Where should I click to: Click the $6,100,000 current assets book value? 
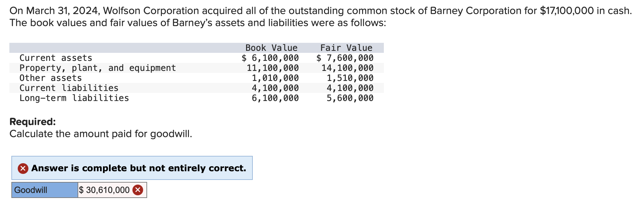[270, 58]
